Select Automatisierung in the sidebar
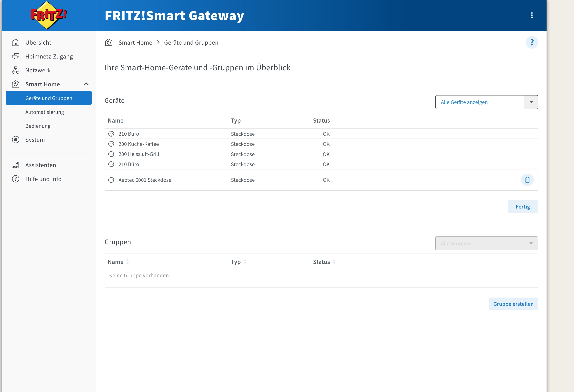574x392 pixels. tap(45, 112)
